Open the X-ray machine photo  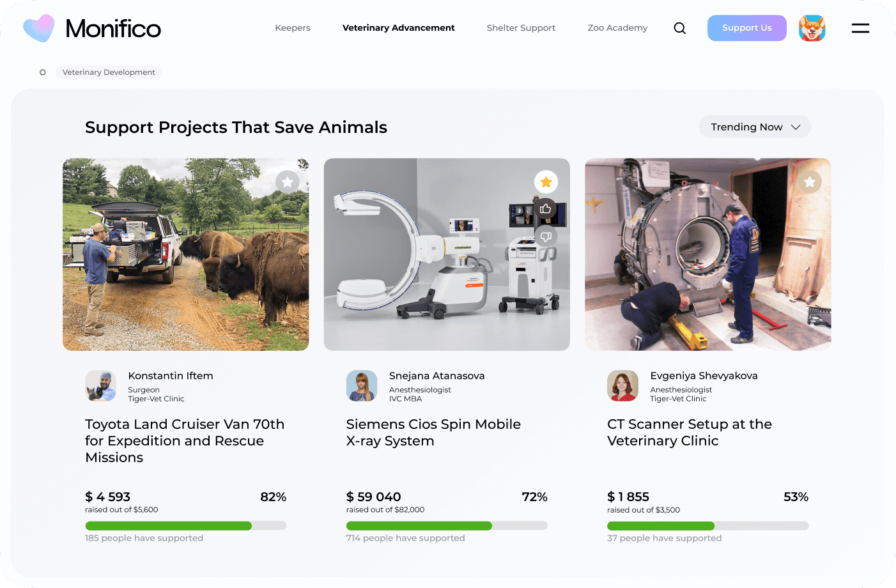coord(447,254)
